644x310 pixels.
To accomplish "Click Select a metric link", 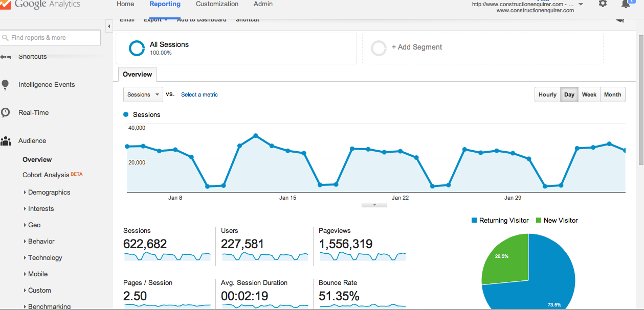I will click(199, 94).
